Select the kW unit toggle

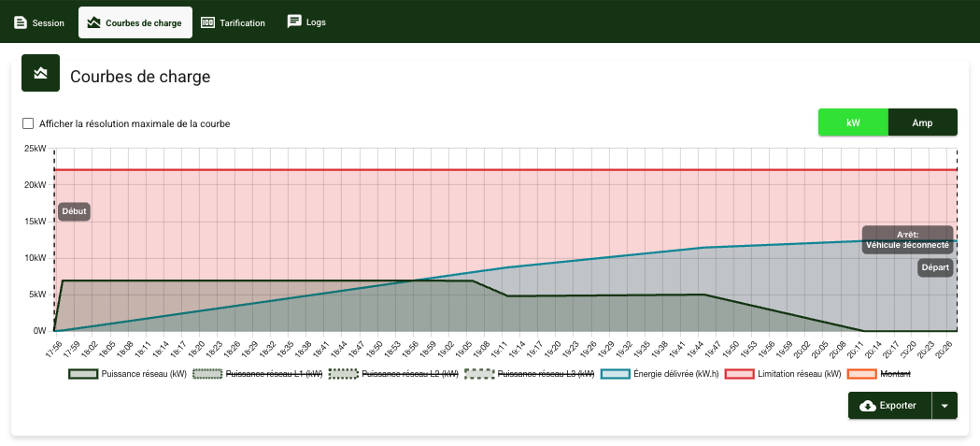(x=853, y=122)
